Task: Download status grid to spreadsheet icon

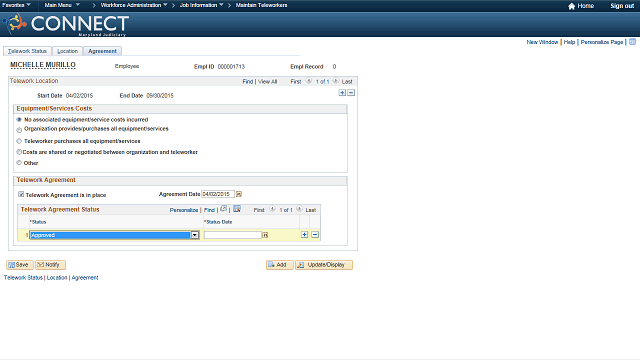Action: pyautogui.click(x=237, y=209)
